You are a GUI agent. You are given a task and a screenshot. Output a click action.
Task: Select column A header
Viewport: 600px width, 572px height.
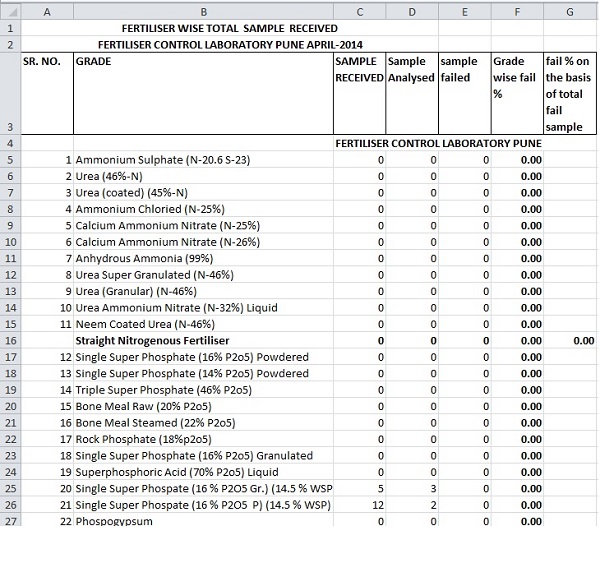47,9
